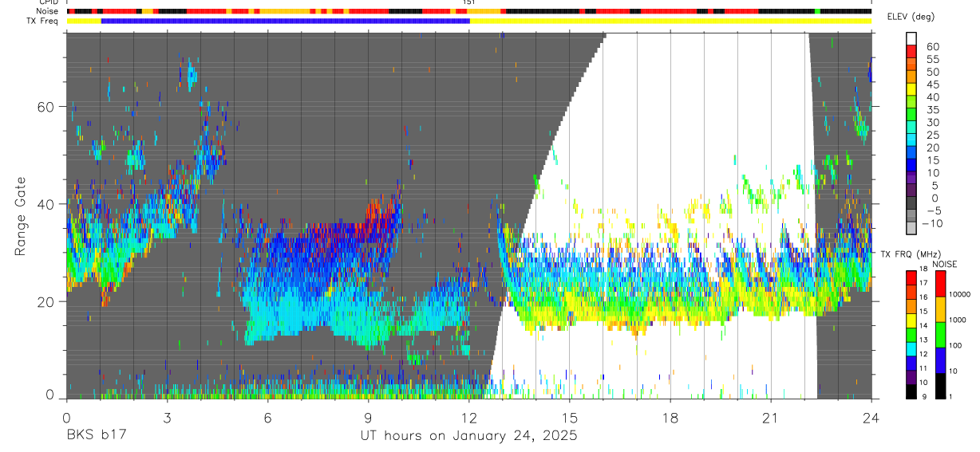This screenshot has height=452, width=980.
Task: Click the Range Gate y-axis title
Action: pos(22,215)
